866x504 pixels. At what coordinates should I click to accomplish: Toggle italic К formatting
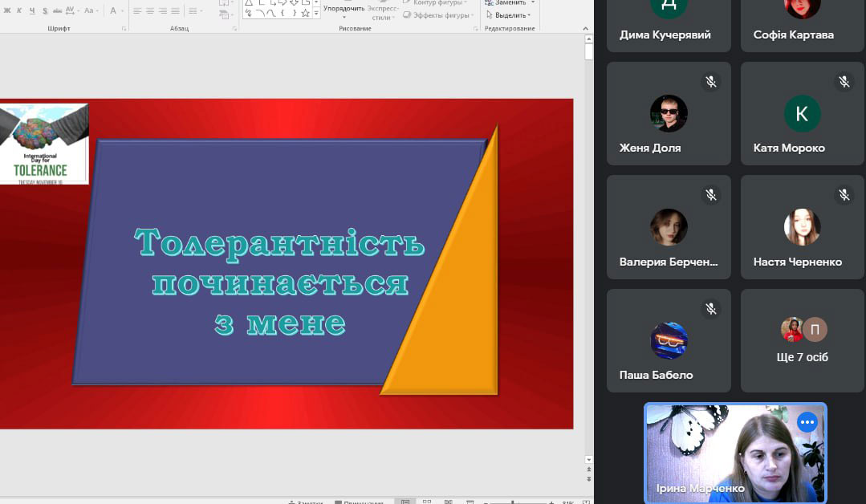pos(19,10)
